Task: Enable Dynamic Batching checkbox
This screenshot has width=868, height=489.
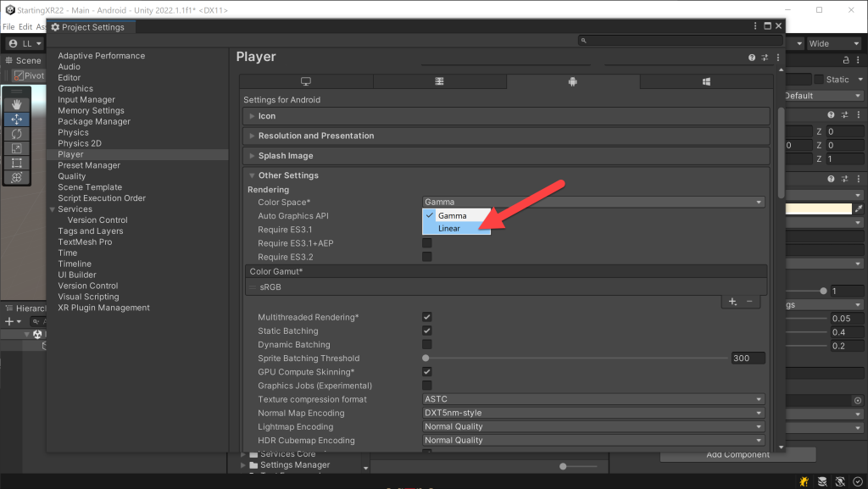Action: pos(427,344)
